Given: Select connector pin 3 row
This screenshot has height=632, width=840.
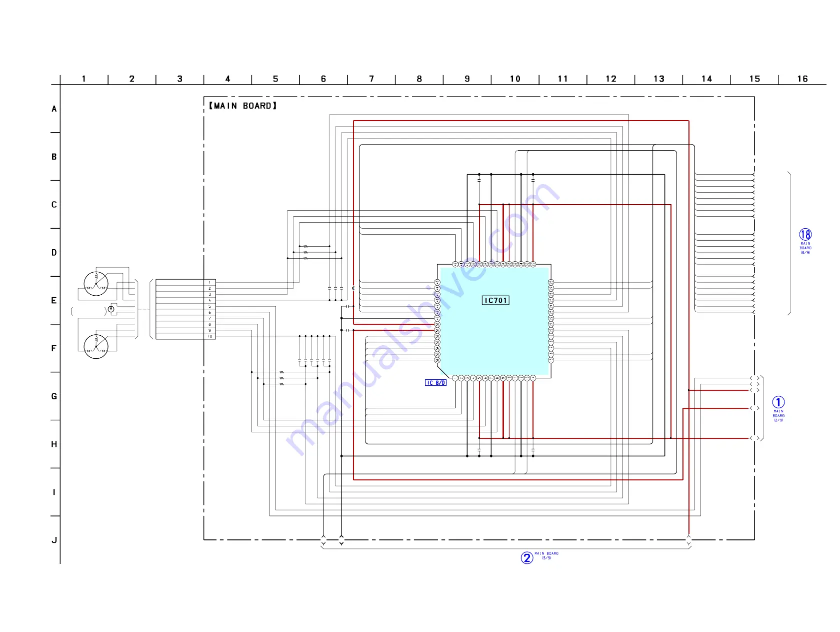Looking at the screenshot, I should click(x=185, y=294).
